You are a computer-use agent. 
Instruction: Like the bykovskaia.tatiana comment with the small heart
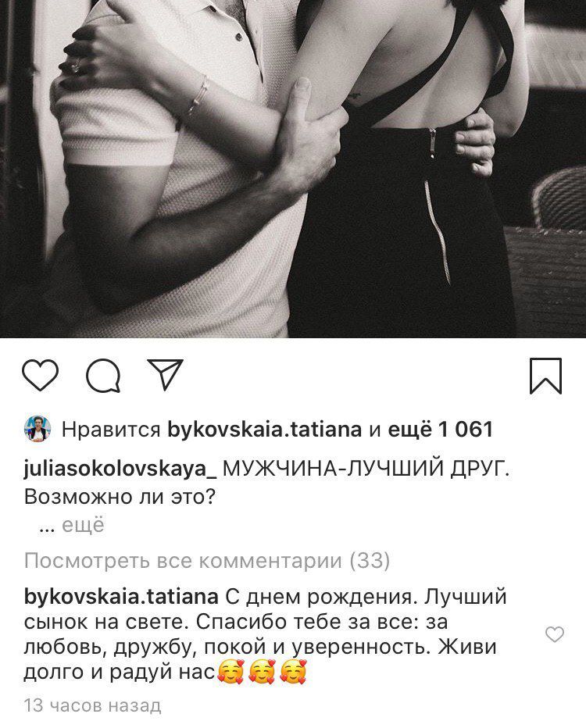coord(554,634)
